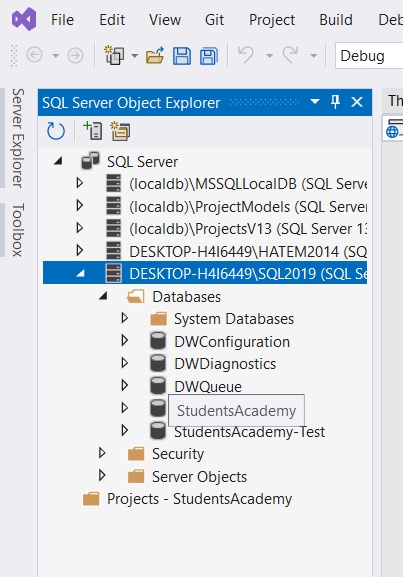Open the Toolbox side tab
403x577 pixels.
[x=18, y=230]
